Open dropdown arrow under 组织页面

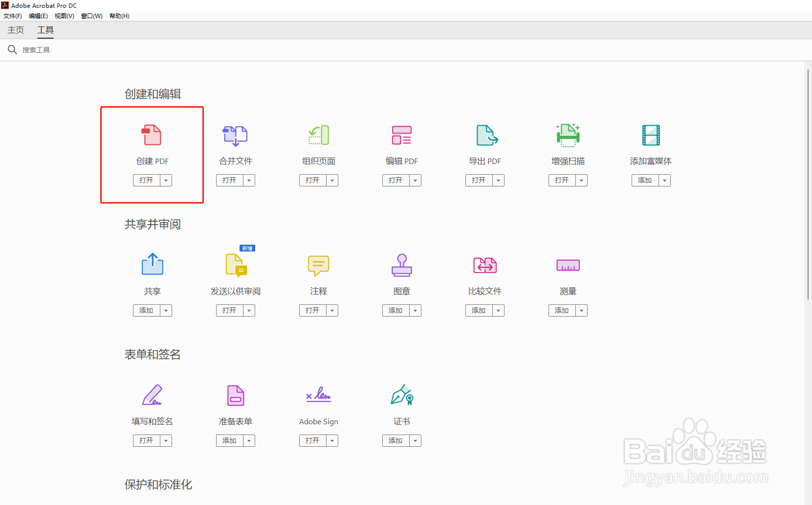click(332, 181)
